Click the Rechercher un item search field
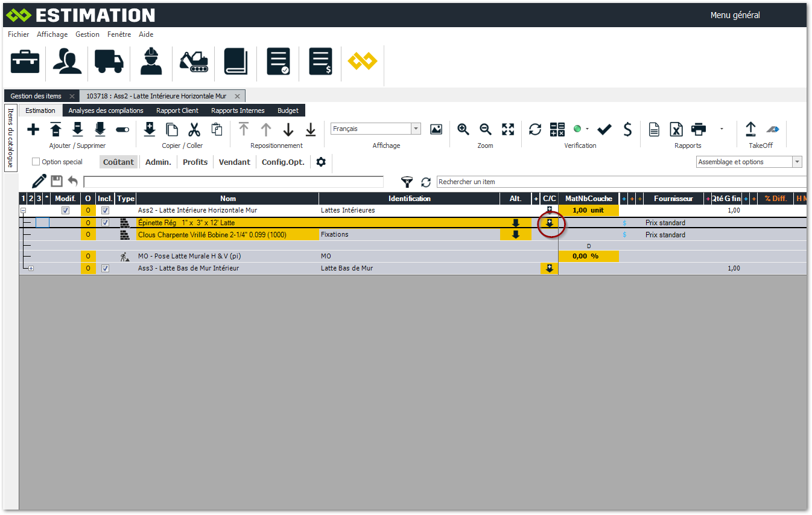The height and width of the screenshot is (515, 812). tap(621, 182)
